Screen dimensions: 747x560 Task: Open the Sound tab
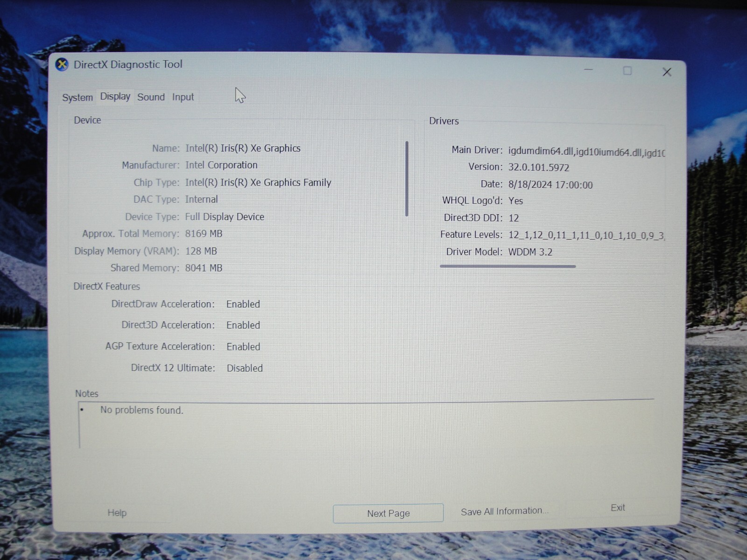click(151, 97)
